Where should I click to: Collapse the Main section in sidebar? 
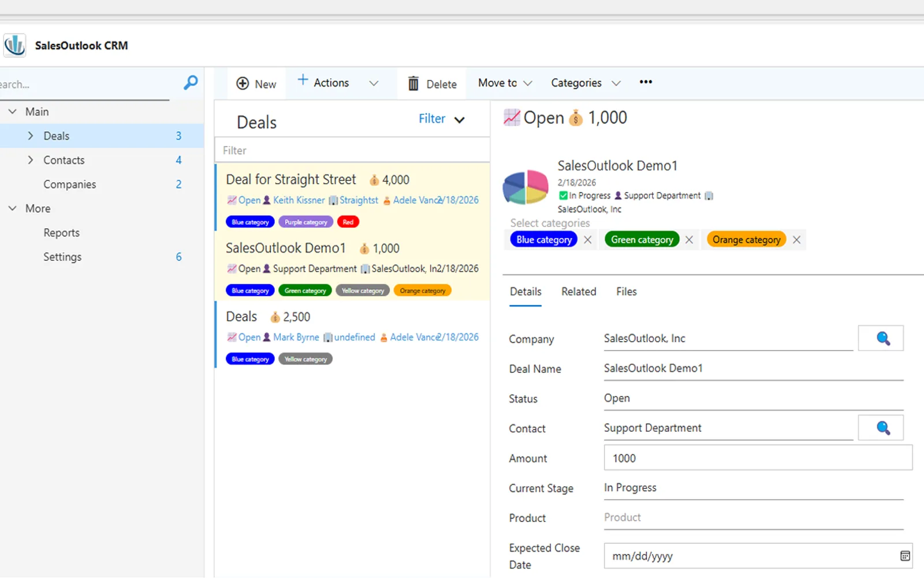tap(12, 112)
